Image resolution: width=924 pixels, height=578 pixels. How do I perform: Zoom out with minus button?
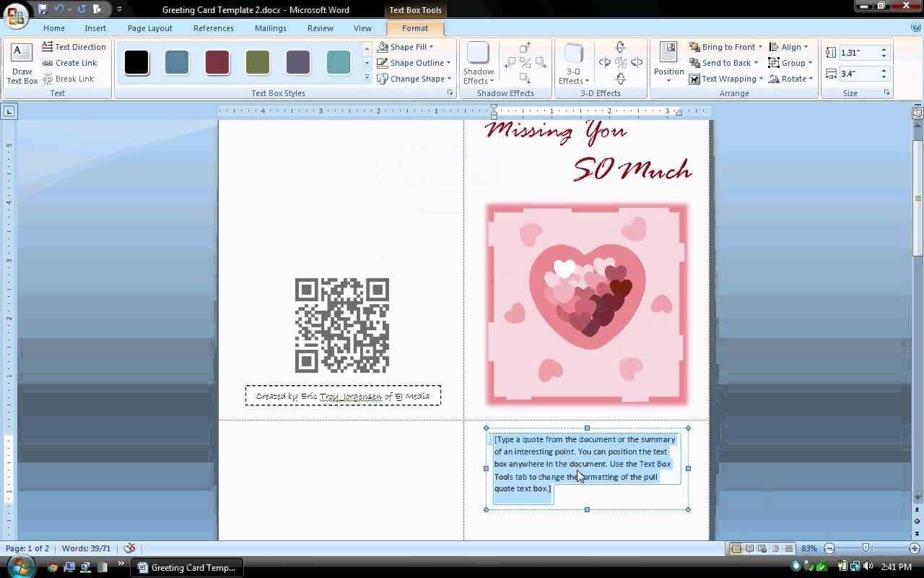click(x=829, y=548)
